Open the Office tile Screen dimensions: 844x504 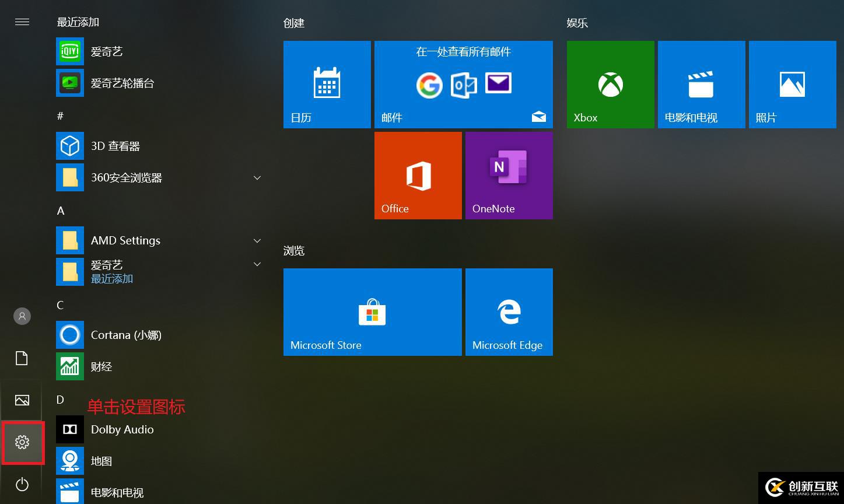pyautogui.click(x=418, y=176)
